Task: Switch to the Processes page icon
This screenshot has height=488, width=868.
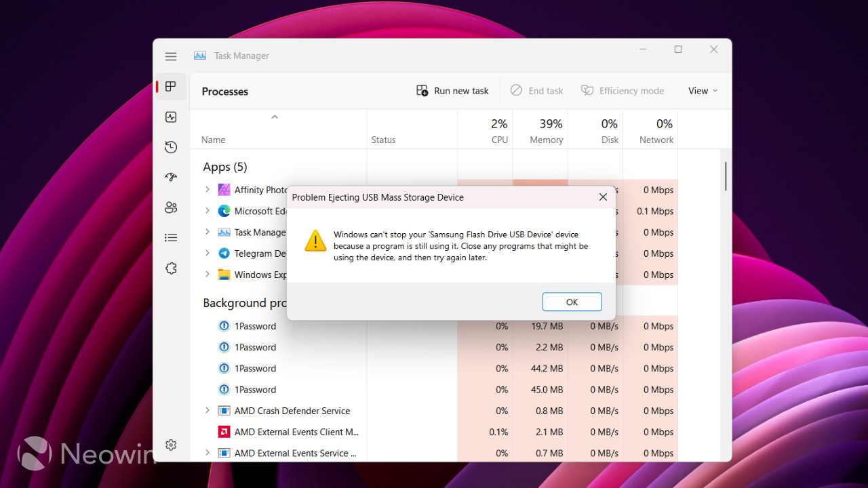Action: (171, 87)
